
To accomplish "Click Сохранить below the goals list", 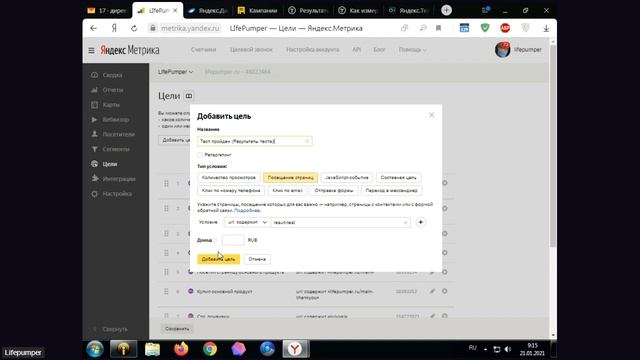I will click(x=177, y=329).
